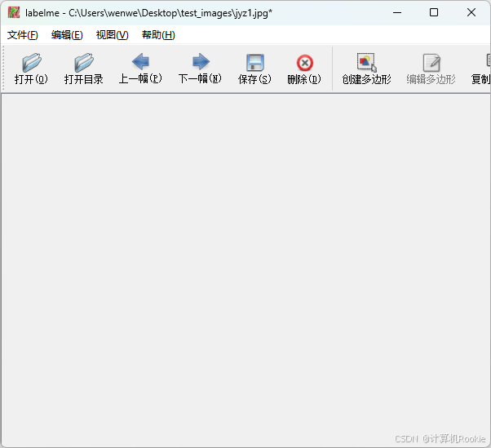Save annotations with the floppy icon (保存)
491x448 pixels.
click(255, 63)
